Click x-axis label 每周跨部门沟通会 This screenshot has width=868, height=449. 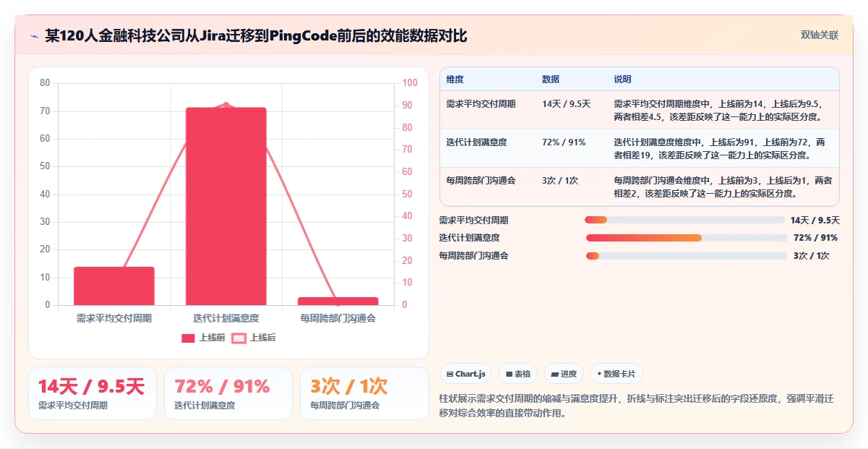point(338,318)
